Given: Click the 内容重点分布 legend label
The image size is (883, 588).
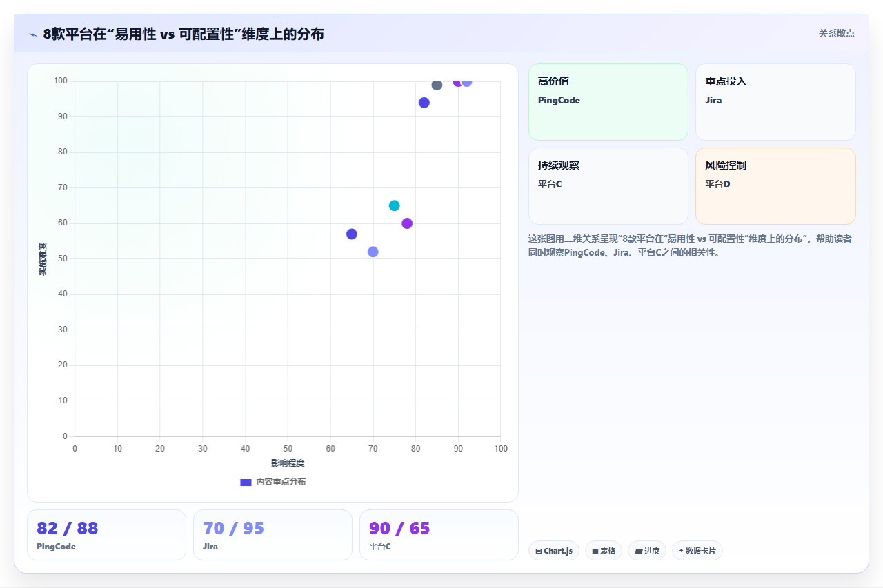Looking at the screenshot, I should tap(281, 482).
